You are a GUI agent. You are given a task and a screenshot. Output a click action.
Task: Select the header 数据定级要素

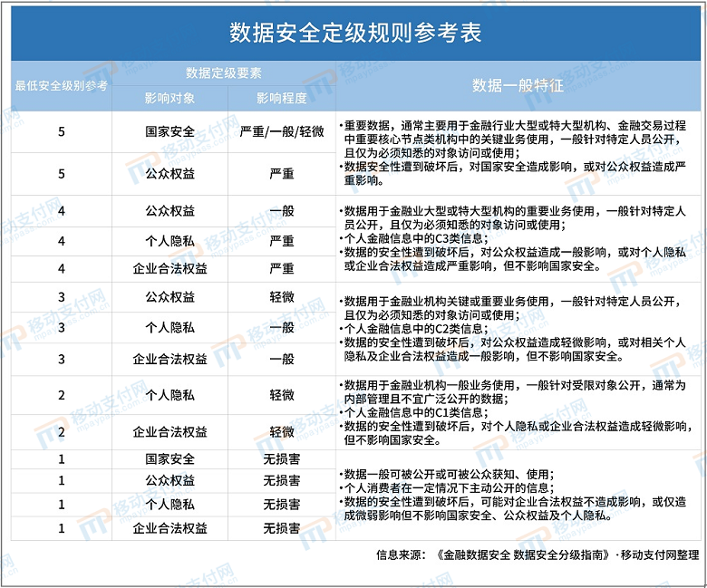224,73
